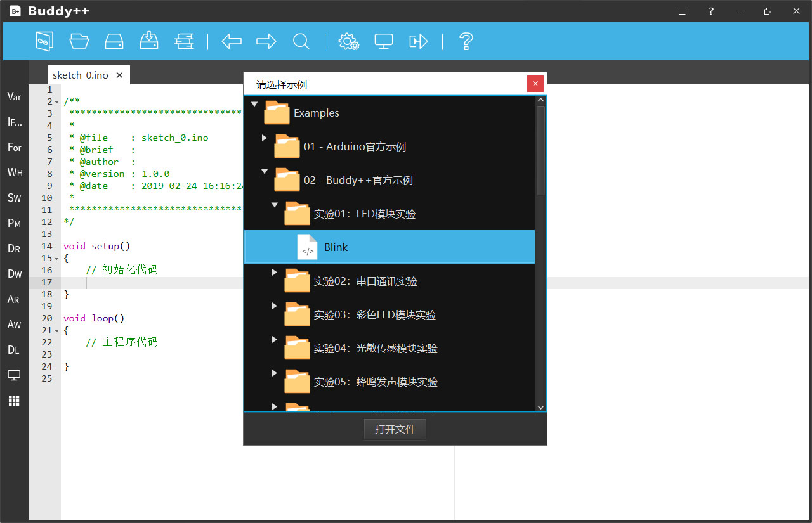This screenshot has width=812, height=523.
Task: Fold the loop function at line 21
Action: coord(56,331)
